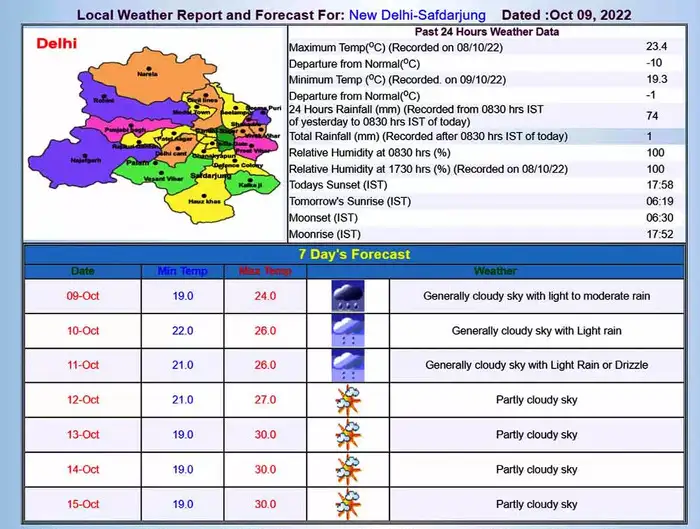Click the red Delhi map title
The image size is (700, 529).
click(x=56, y=44)
